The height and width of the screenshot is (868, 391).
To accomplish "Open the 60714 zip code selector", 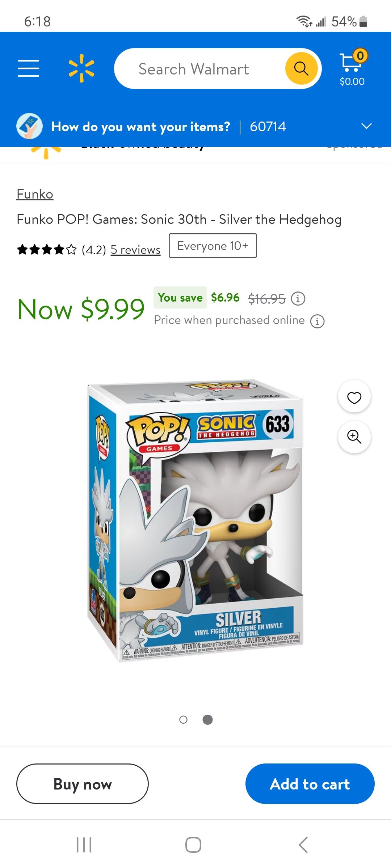I will (x=268, y=127).
